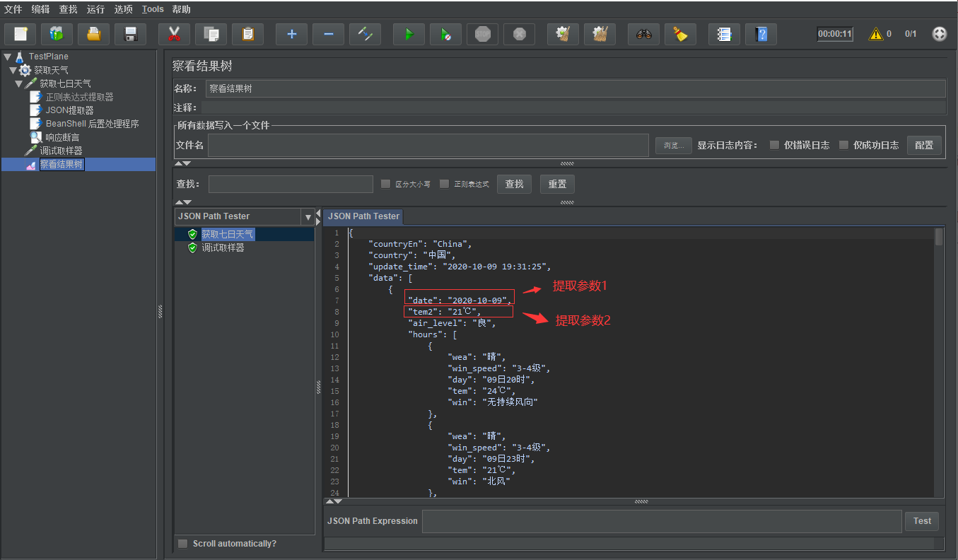Screen dimensions: 958x560
Task: Open the 运行 menu
Action: coord(95,9)
